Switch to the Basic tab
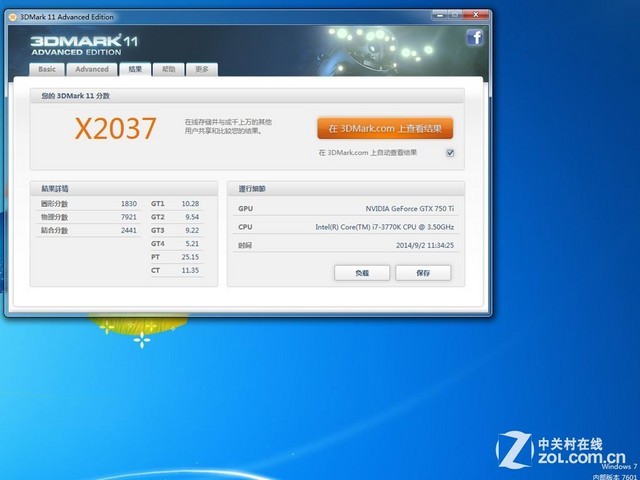 (47, 69)
